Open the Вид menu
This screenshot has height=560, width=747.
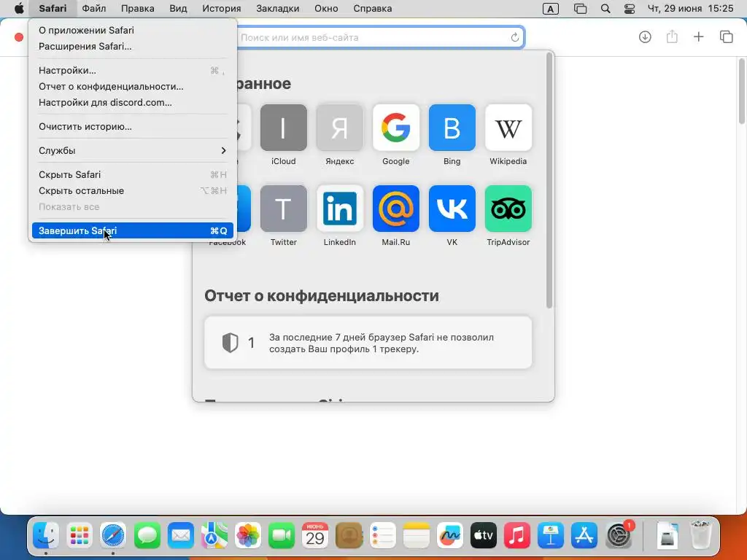click(x=178, y=9)
